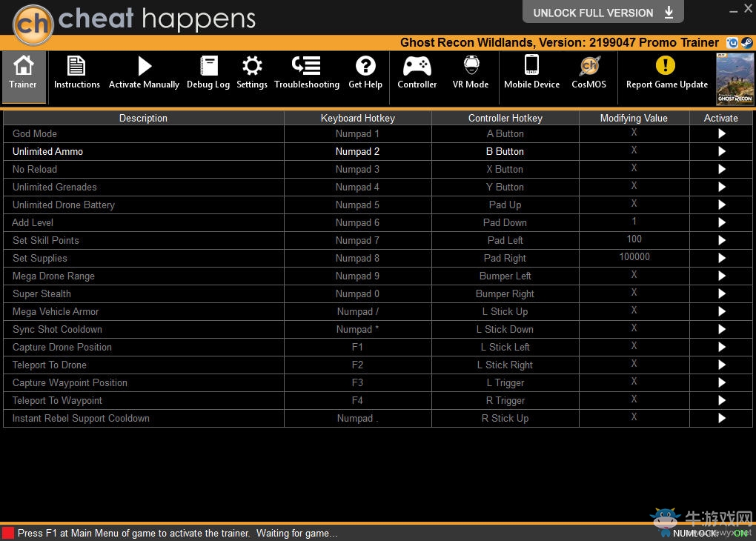Image resolution: width=756 pixels, height=541 pixels.
Task: Activate the Super Stealth cheat
Action: pyautogui.click(x=721, y=293)
